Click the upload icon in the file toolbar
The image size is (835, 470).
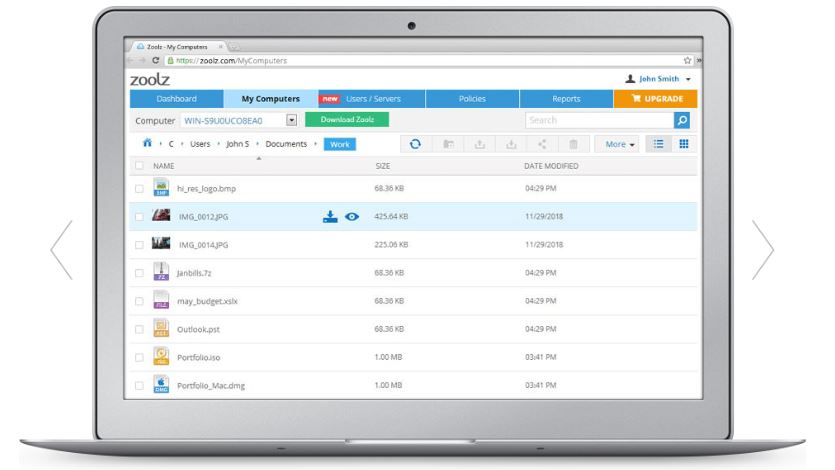(x=480, y=144)
